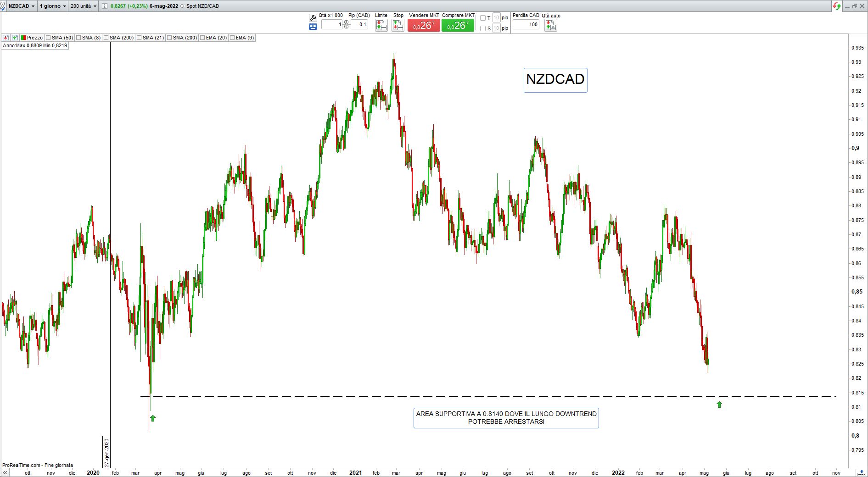Open the wrench settings icon
The height and width of the screenshot is (477, 868).
coord(313,18)
